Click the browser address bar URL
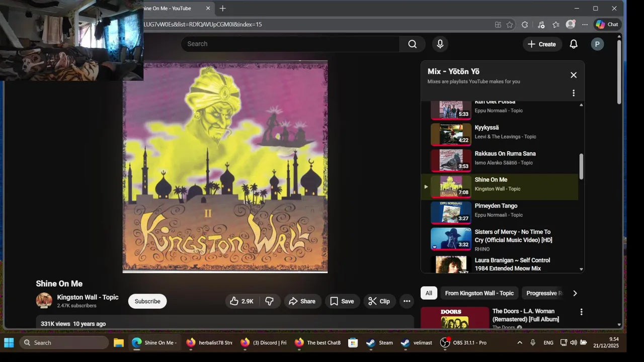 [x=203, y=24]
